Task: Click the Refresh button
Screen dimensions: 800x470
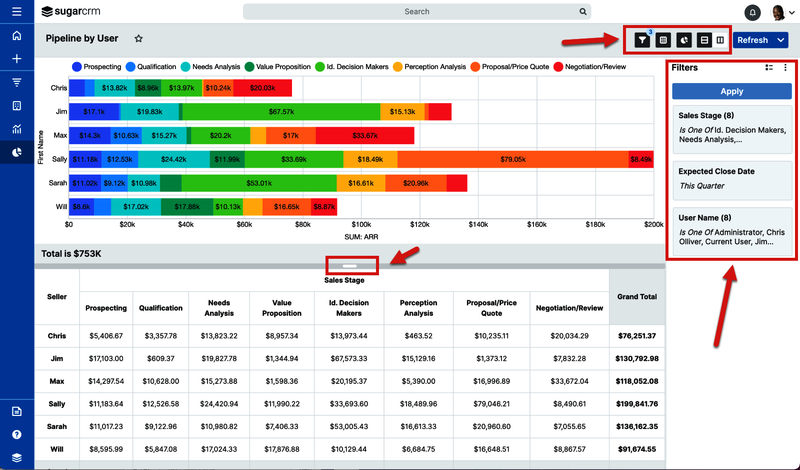Action: pos(752,40)
